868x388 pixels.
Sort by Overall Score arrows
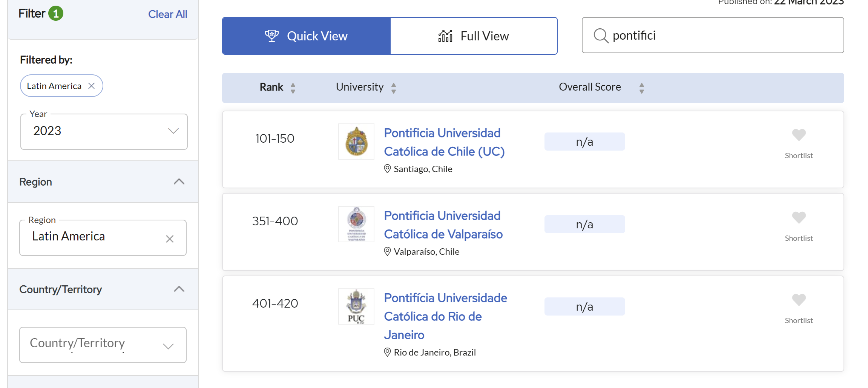point(642,88)
